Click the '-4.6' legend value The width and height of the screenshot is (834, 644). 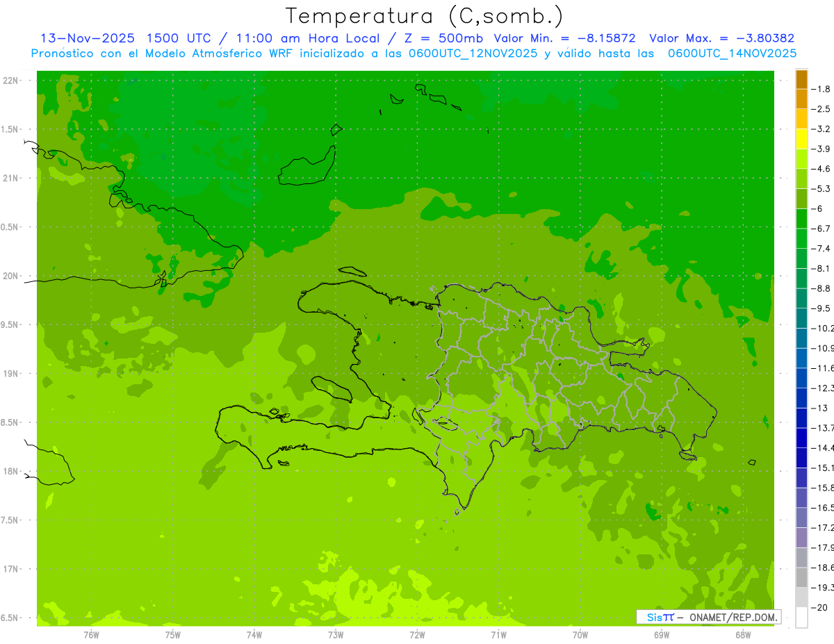pos(821,169)
